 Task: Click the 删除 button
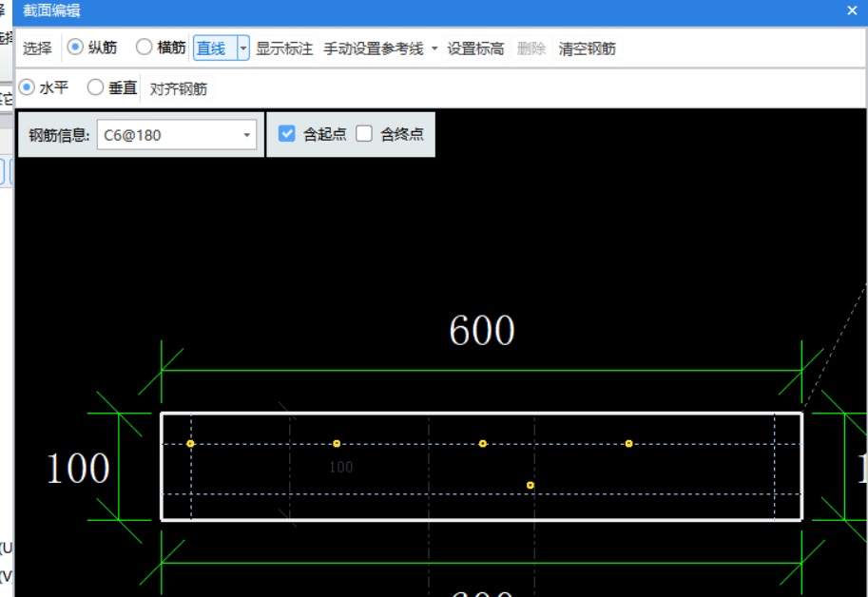pos(531,48)
